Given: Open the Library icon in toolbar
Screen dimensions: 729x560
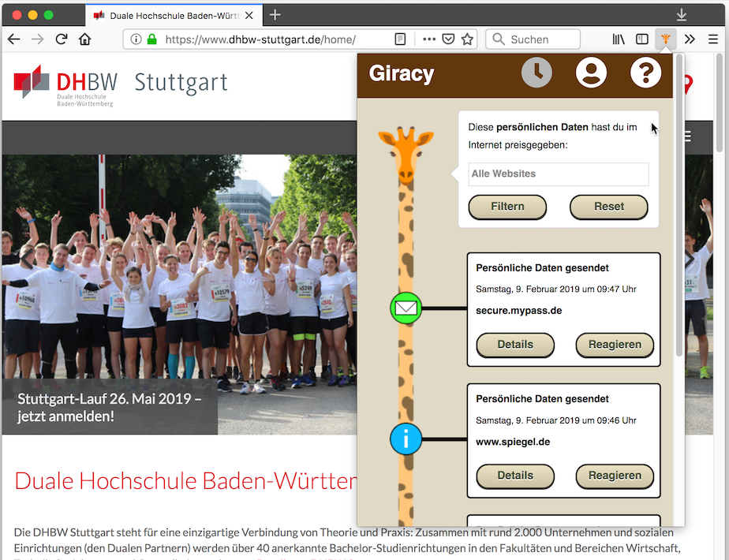Looking at the screenshot, I should (x=619, y=39).
